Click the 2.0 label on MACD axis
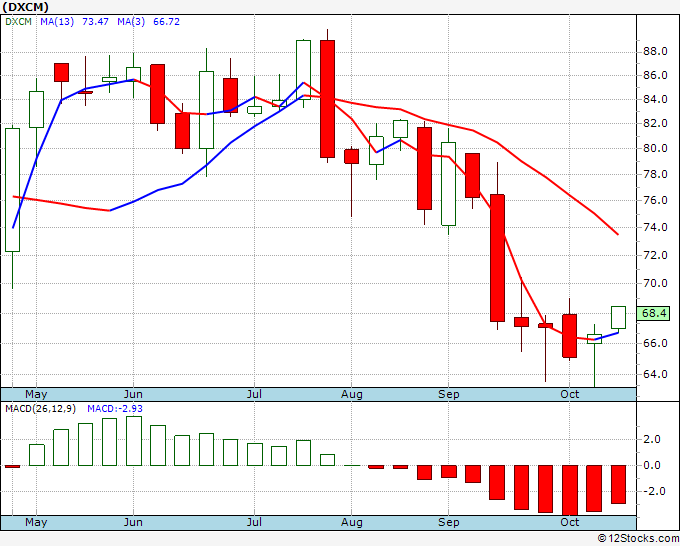 pos(654,439)
